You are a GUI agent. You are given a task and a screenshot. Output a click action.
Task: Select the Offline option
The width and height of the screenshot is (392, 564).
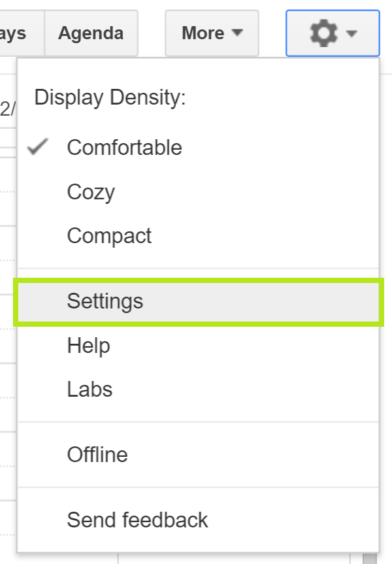point(97,455)
